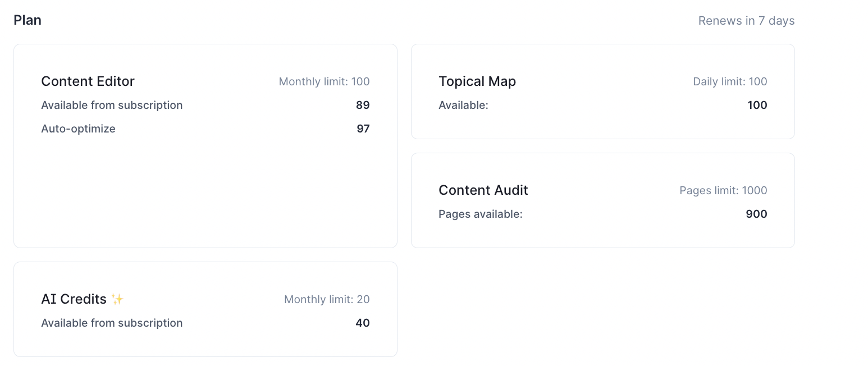The width and height of the screenshot is (868, 366).
Task: Click the Auto-optimize label
Action: tap(78, 129)
